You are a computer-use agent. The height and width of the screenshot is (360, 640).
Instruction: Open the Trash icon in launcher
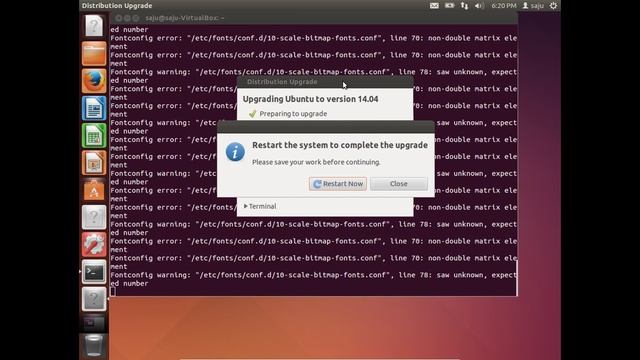94,346
